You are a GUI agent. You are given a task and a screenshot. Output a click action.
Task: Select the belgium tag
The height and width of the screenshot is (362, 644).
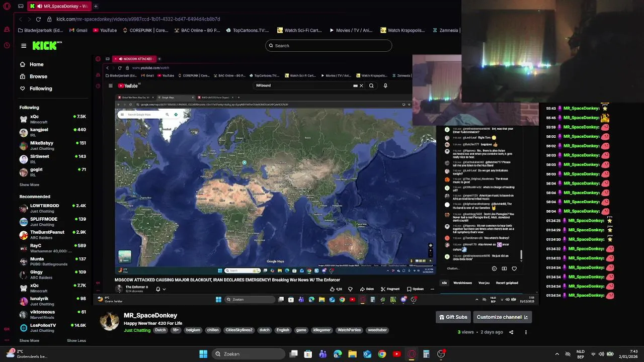193,330
